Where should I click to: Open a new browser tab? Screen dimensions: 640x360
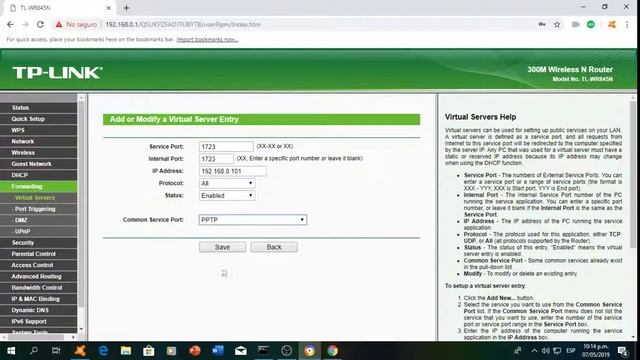coord(126,8)
